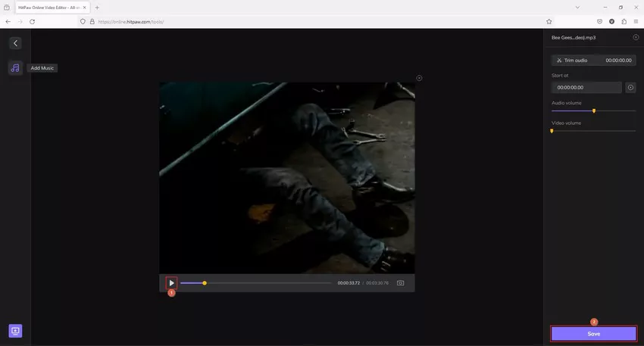Reload the browser page

tap(32, 22)
